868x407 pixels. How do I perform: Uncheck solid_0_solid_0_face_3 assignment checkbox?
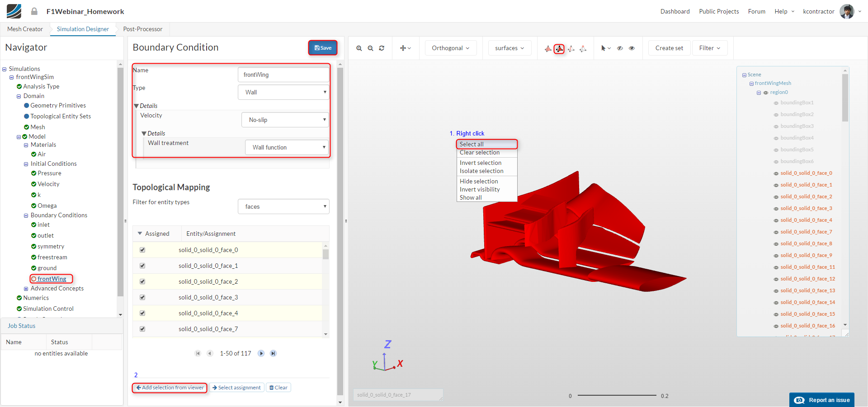pyautogui.click(x=142, y=297)
